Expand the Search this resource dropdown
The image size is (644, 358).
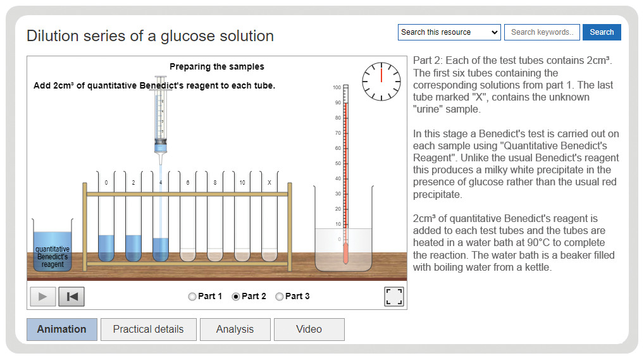pyautogui.click(x=449, y=32)
